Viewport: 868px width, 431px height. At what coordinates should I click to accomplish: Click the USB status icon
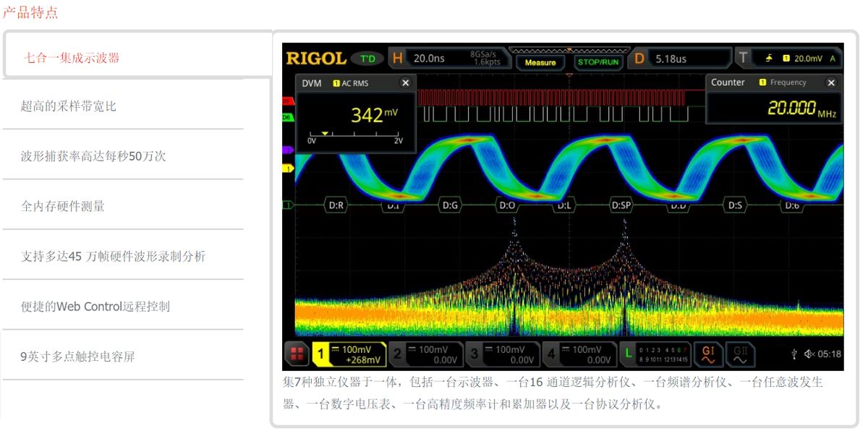coord(794,354)
